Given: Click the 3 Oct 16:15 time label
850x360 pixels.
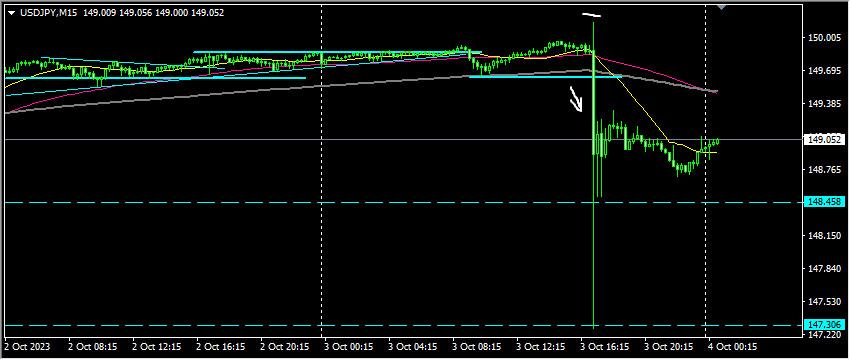Looking at the screenshot, I should coord(605,346).
